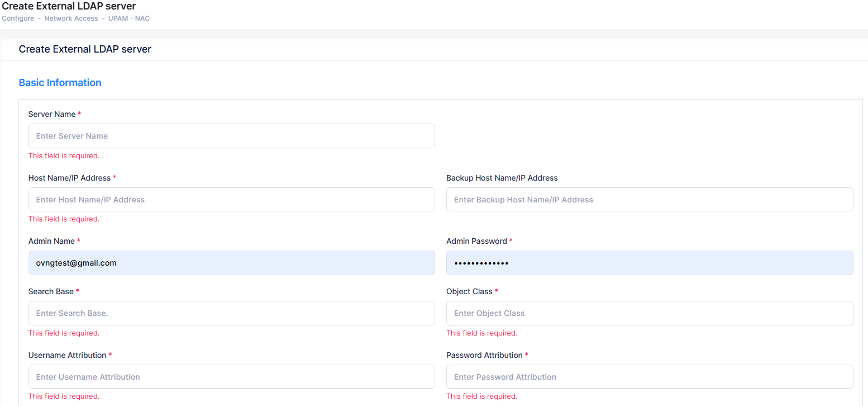Image resolution: width=868 pixels, height=406 pixels.
Task: Click the page title Create External LDAP server
Action: coord(69,6)
